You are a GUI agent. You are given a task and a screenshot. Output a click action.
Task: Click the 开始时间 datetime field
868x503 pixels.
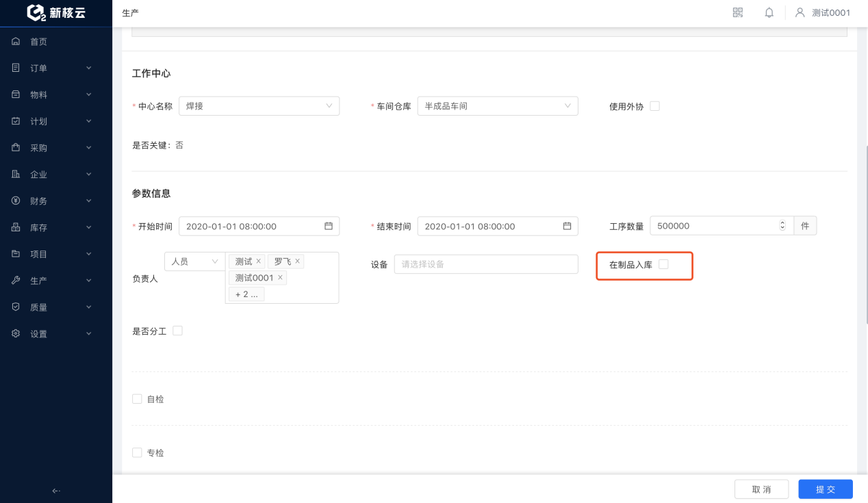(x=259, y=226)
